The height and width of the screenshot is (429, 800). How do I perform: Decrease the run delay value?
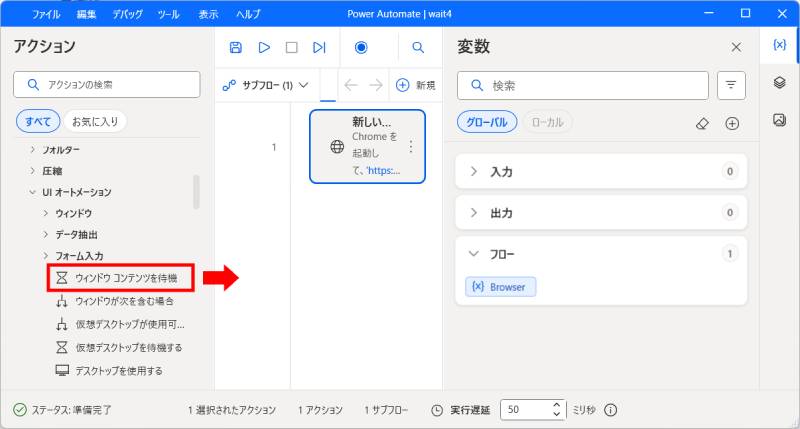557,414
